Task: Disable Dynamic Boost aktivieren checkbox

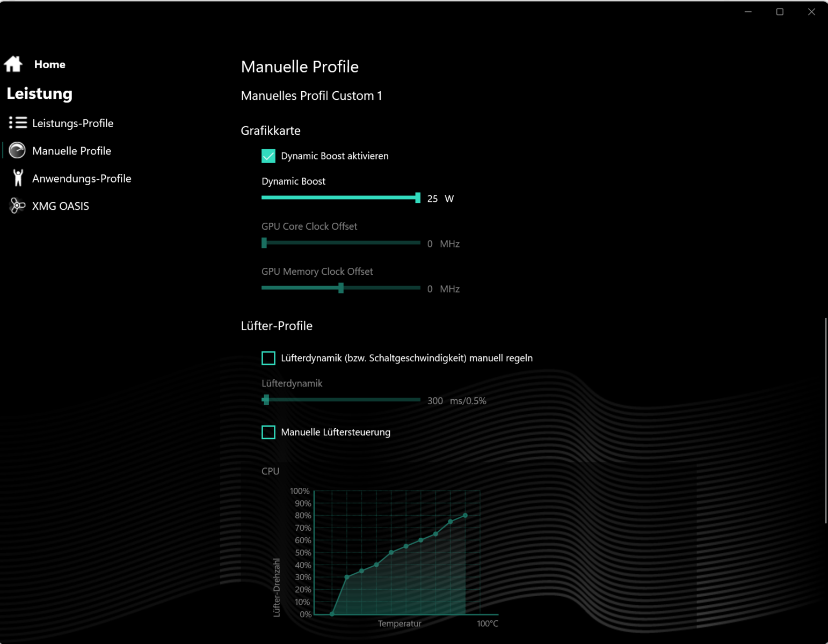Action: pos(268,156)
